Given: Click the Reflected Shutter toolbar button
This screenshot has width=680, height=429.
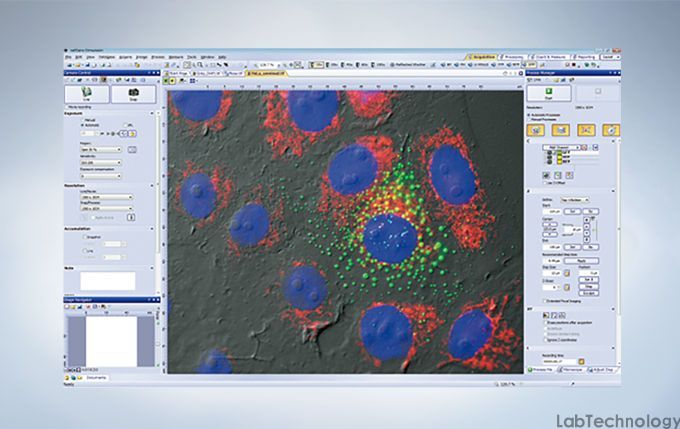Looking at the screenshot, I should [x=408, y=65].
